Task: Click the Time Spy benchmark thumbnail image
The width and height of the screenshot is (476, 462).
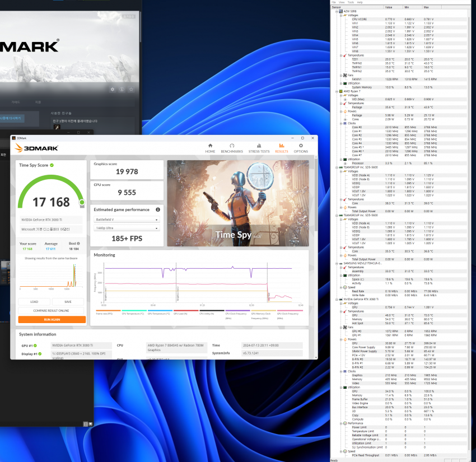Action: point(238,203)
